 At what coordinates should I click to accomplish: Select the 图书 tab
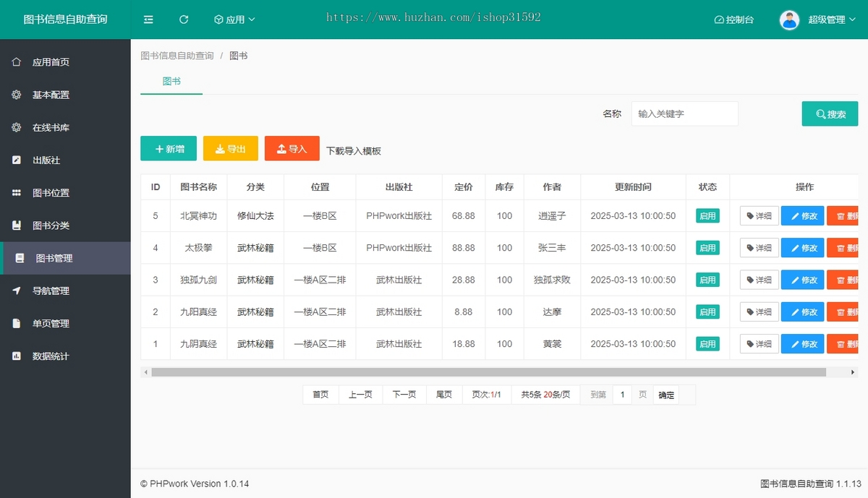coord(171,82)
